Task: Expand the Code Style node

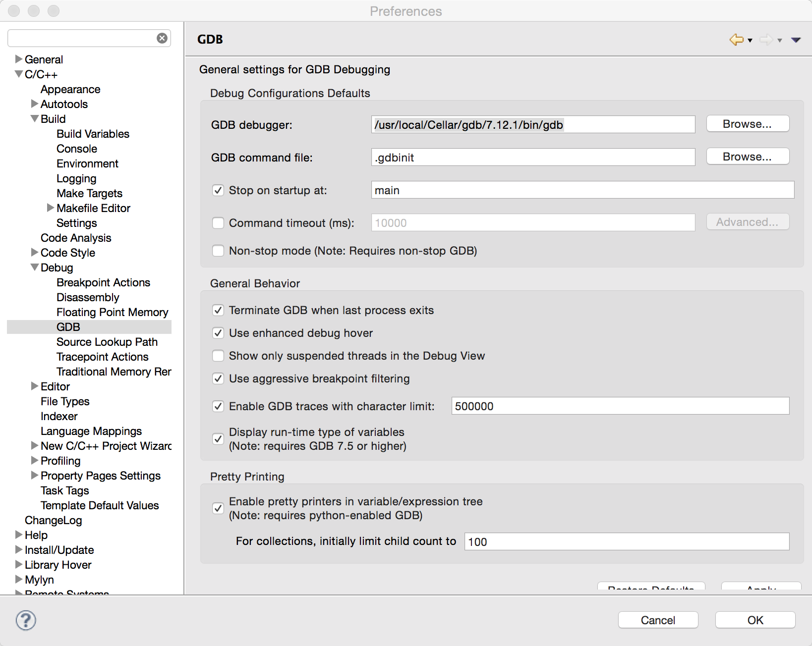Action: click(x=35, y=252)
